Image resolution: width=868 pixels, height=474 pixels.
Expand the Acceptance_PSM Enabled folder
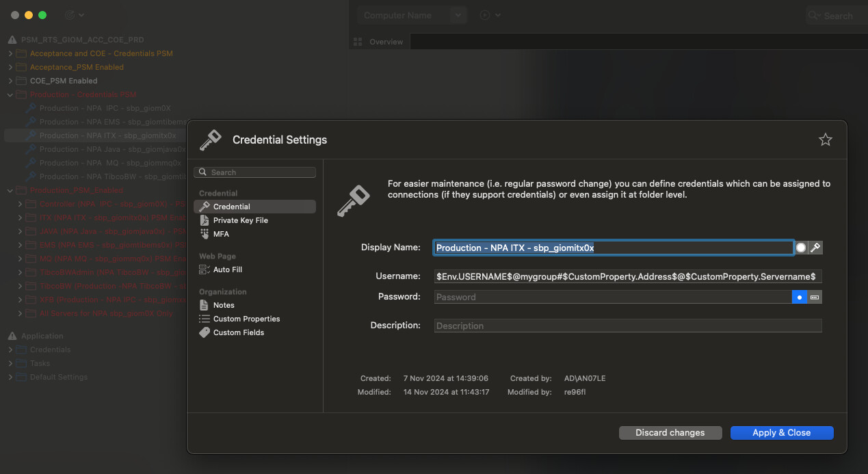(x=10, y=67)
